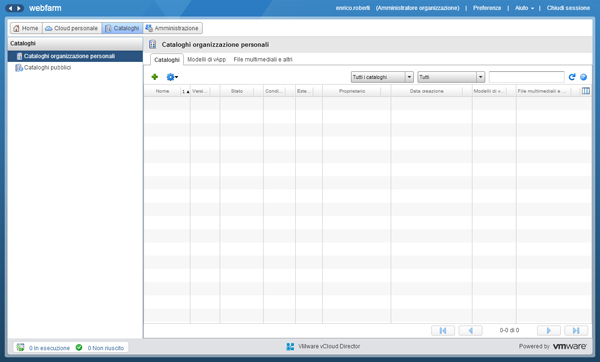Click the blue help icon
Image resolution: width=600 pixels, height=362 pixels.
(x=584, y=77)
